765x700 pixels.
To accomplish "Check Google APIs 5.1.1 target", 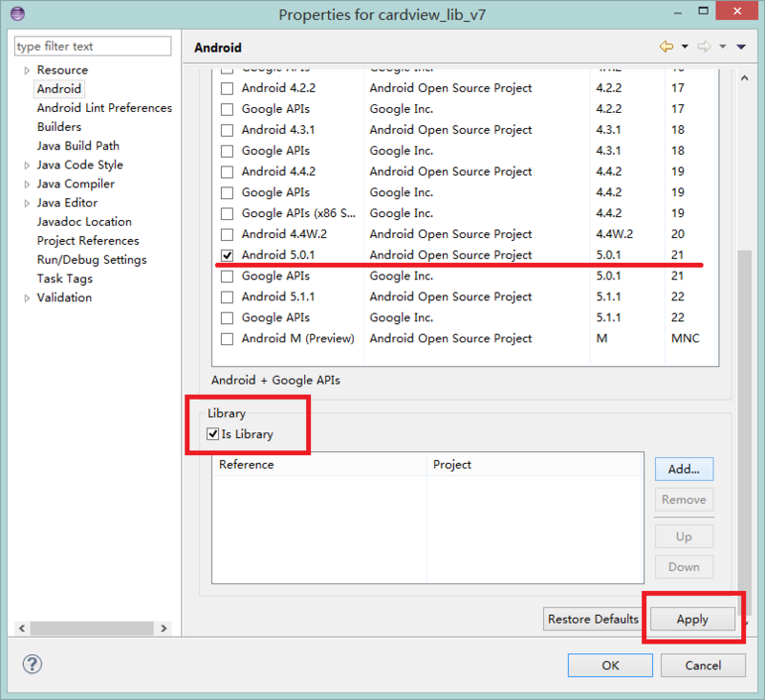I will 227,318.
